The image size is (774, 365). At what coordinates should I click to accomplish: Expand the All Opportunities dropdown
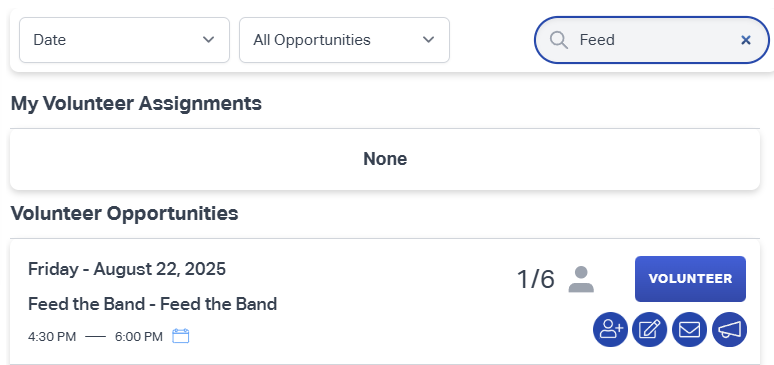pyautogui.click(x=345, y=40)
